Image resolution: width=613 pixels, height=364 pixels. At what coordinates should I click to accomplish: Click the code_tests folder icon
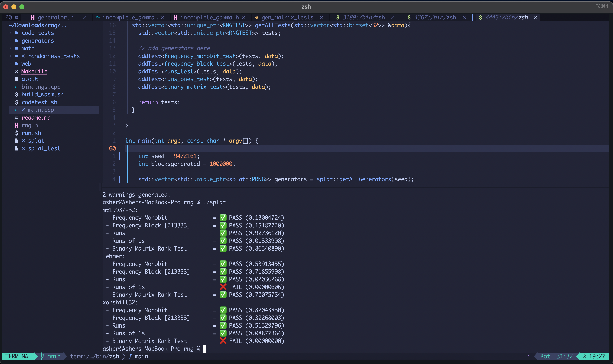click(17, 33)
